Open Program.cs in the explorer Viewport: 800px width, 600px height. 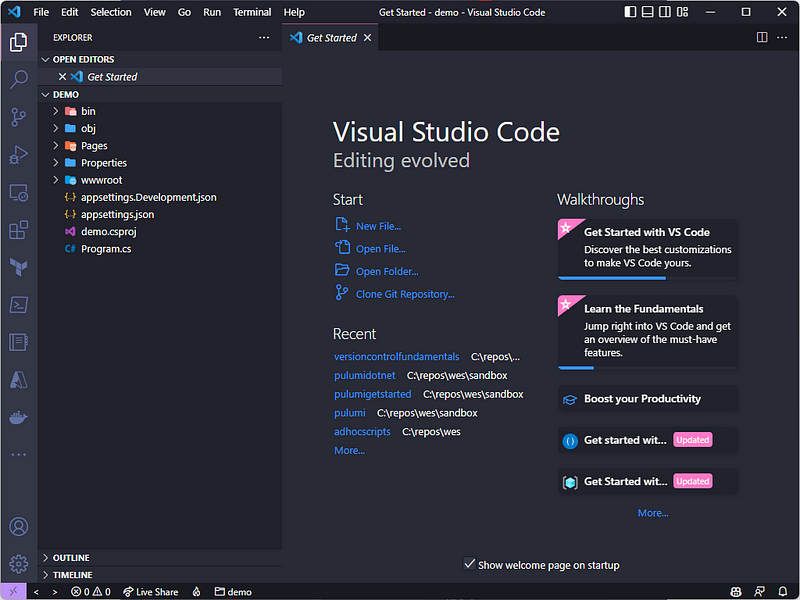click(x=106, y=249)
